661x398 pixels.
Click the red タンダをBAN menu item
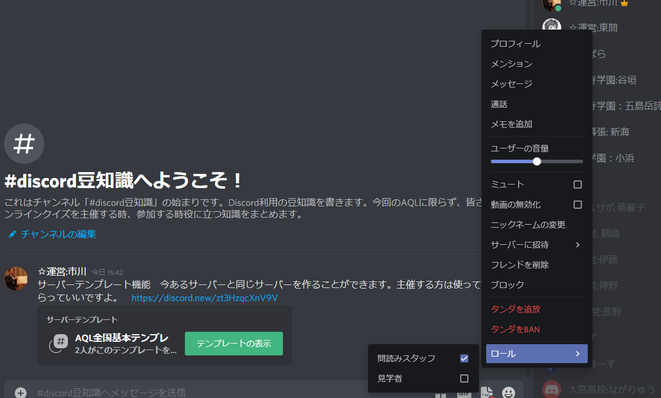pyautogui.click(x=537, y=329)
